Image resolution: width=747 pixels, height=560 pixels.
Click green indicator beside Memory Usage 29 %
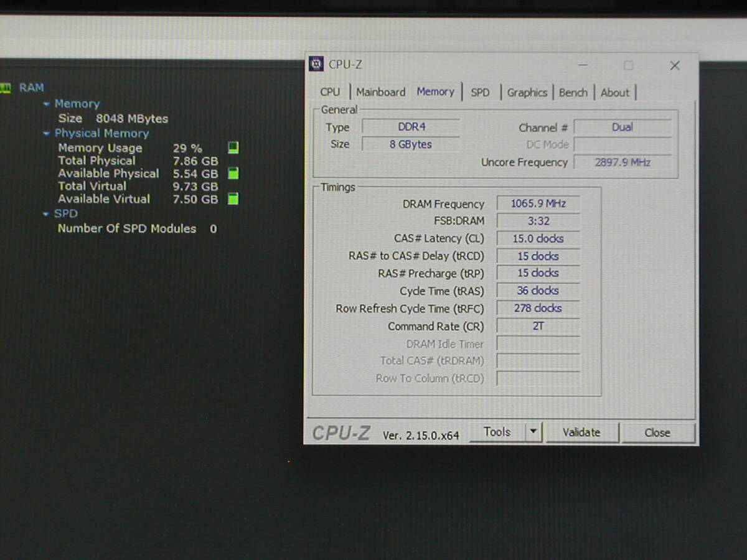[x=233, y=147]
